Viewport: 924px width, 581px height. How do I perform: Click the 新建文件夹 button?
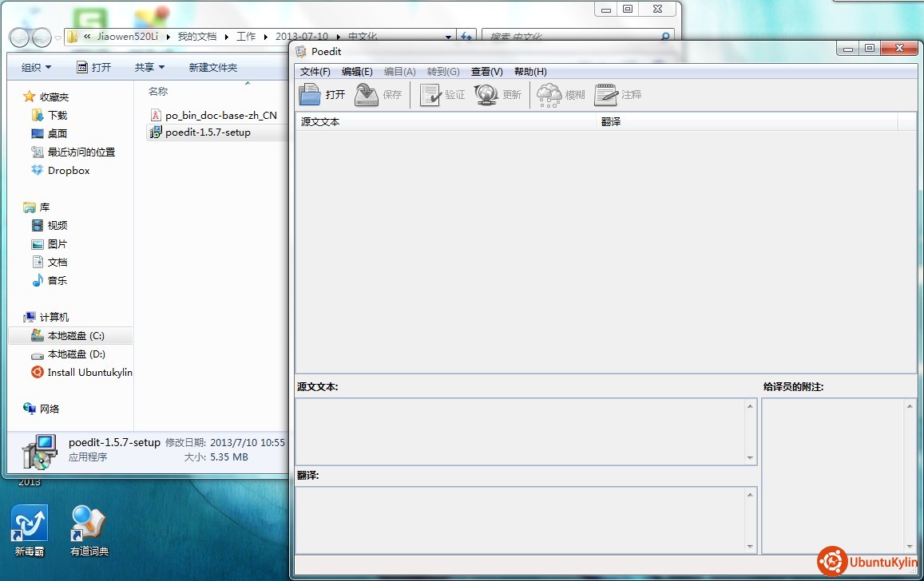click(x=212, y=68)
